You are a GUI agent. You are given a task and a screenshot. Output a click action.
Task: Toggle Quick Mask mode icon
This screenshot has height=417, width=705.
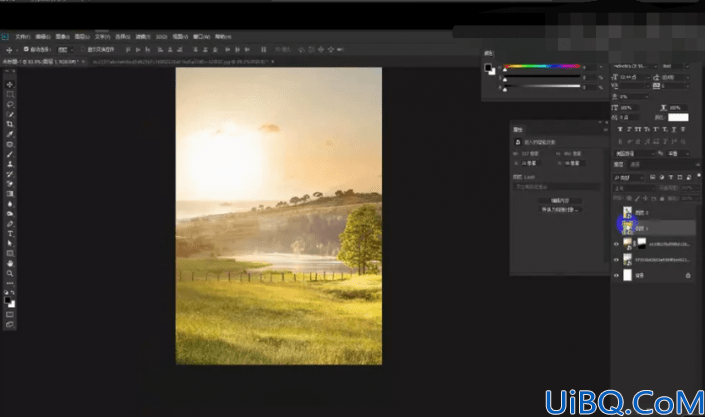pos(10,314)
